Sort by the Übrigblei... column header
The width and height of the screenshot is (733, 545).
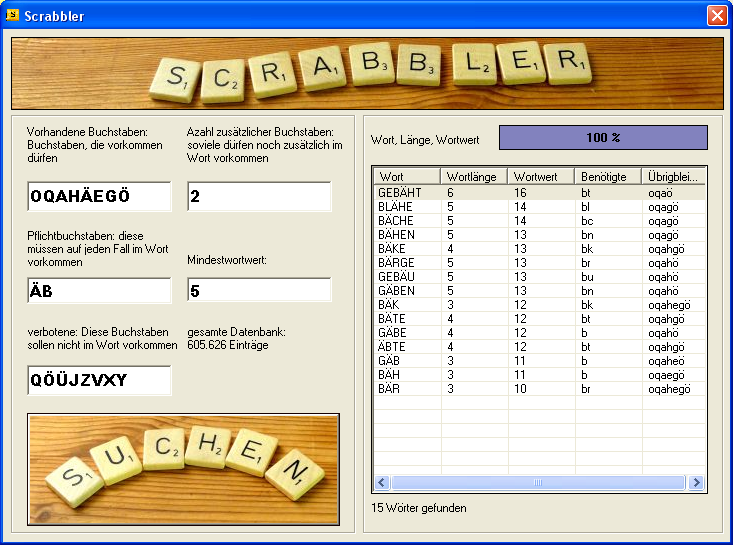click(x=674, y=177)
